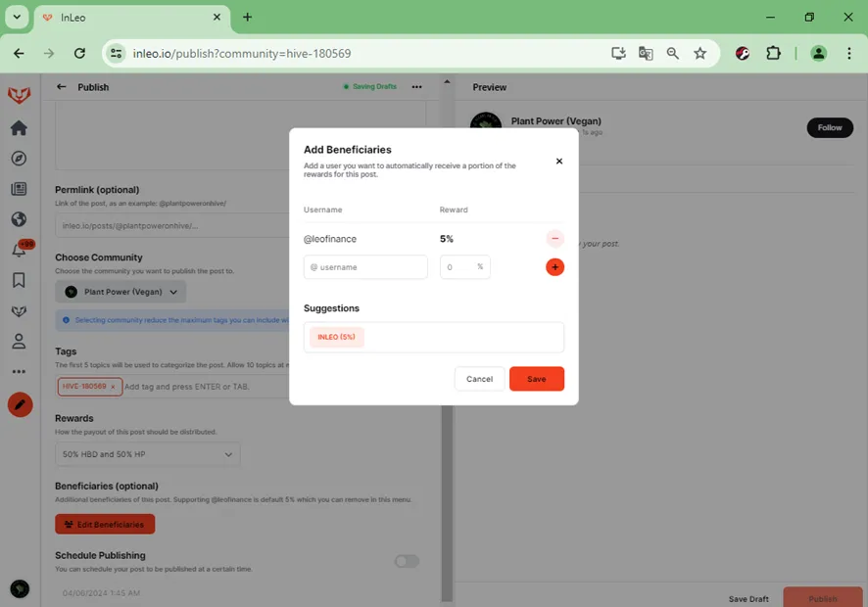The image size is (868, 607).
Task: Click the scheduled date 04/06/2024 1:45 AM field
Action: (101, 592)
